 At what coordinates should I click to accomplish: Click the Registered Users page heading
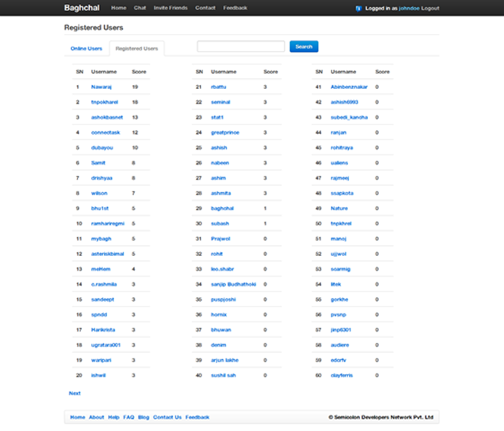[94, 28]
